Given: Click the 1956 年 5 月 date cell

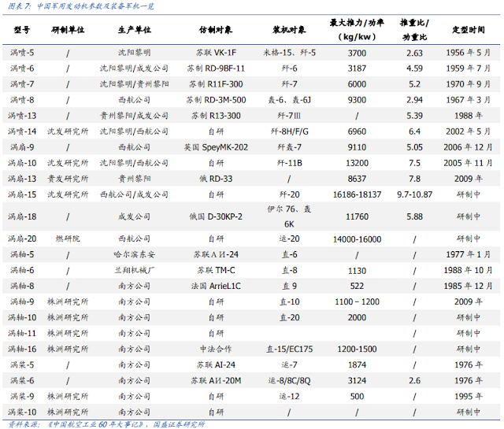Looking at the screenshot, I should (469, 53).
